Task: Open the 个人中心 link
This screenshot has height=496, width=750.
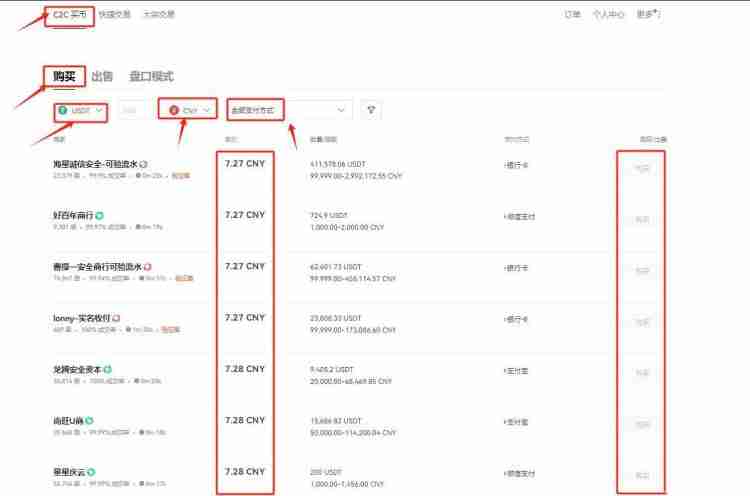Action: coord(608,15)
